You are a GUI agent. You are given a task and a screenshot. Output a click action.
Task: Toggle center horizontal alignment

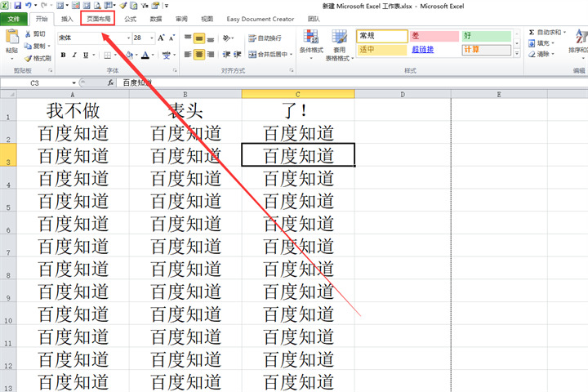point(199,55)
